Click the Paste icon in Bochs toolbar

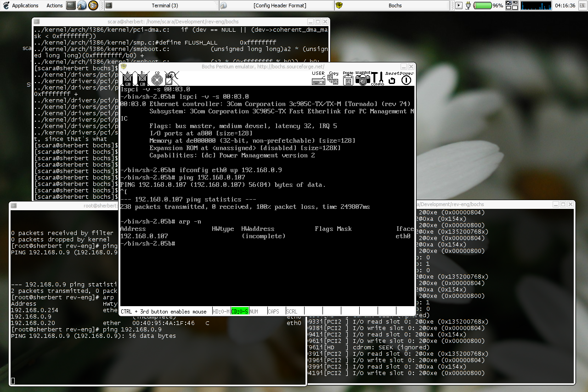tap(348, 78)
